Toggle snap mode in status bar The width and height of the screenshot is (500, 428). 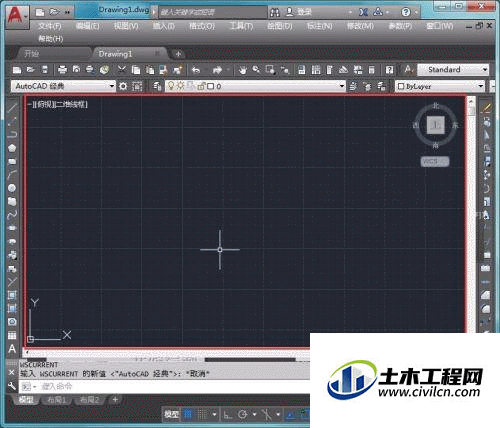point(202,414)
